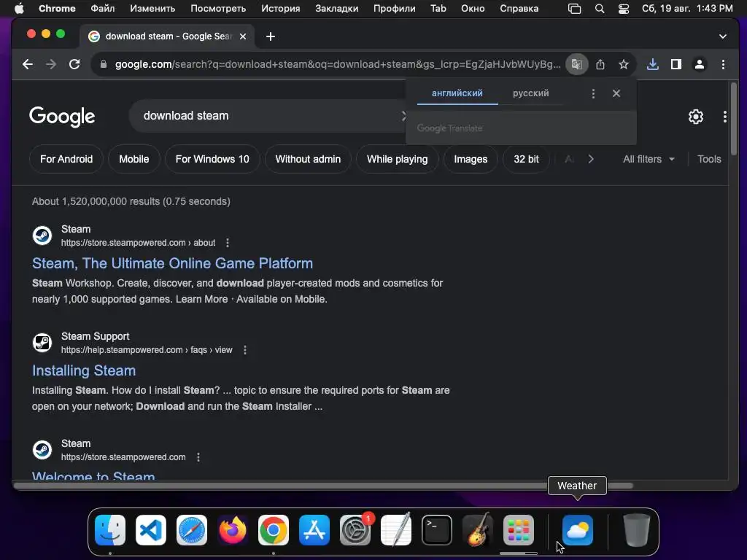Select русский tab in translate popup
The image size is (747, 560).
[531, 93]
